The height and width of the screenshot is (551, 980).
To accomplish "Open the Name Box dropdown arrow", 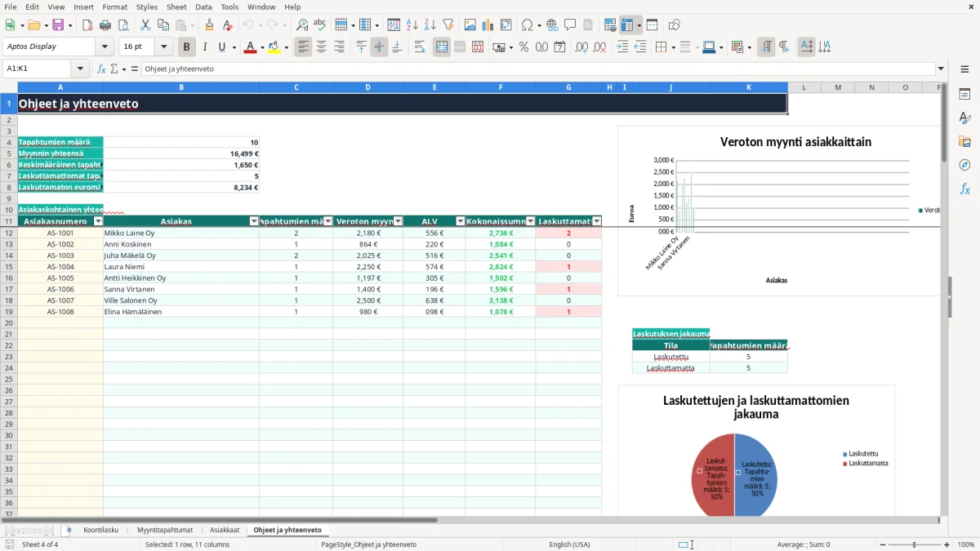I will coord(80,69).
